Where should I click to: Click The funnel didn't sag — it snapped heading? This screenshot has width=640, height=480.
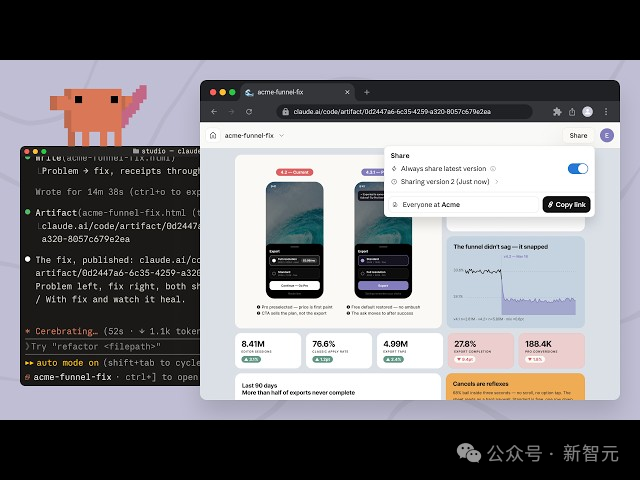pyautogui.click(x=500, y=247)
